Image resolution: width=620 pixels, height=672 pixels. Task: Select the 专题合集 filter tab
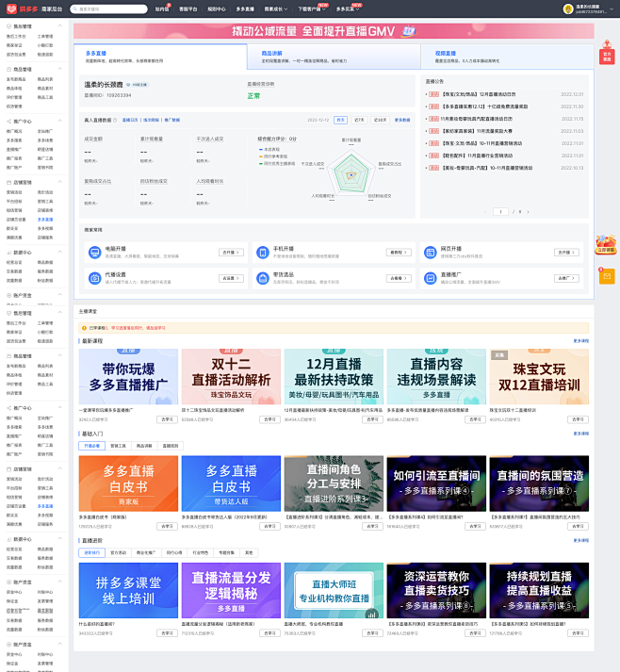pos(226,553)
